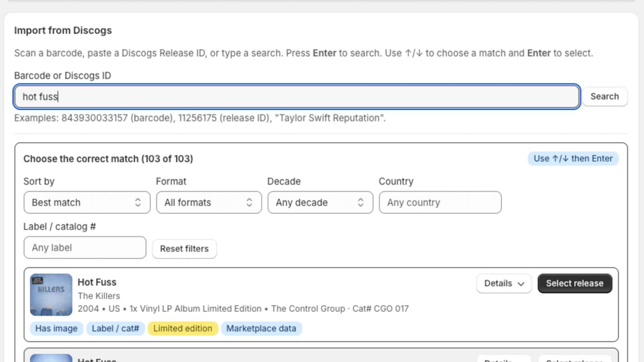Open the All formats dropdown
The image size is (644, 362).
(209, 202)
